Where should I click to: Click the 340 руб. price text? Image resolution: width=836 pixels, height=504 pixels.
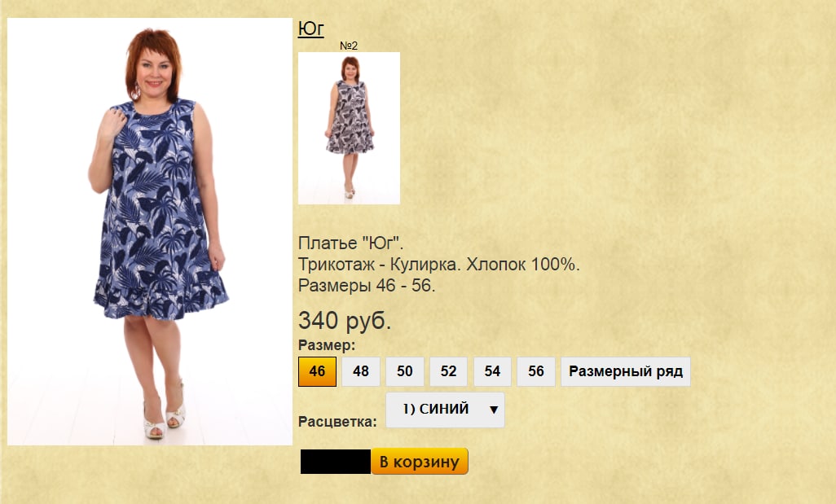coord(345,321)
